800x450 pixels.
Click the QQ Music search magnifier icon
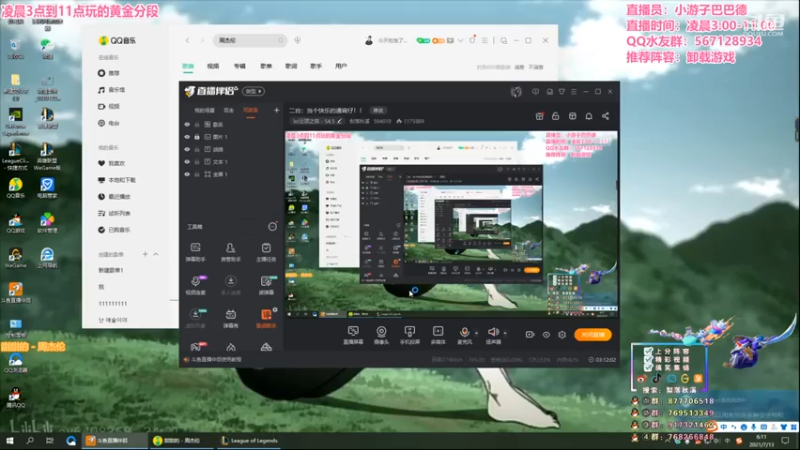[281, 40]
